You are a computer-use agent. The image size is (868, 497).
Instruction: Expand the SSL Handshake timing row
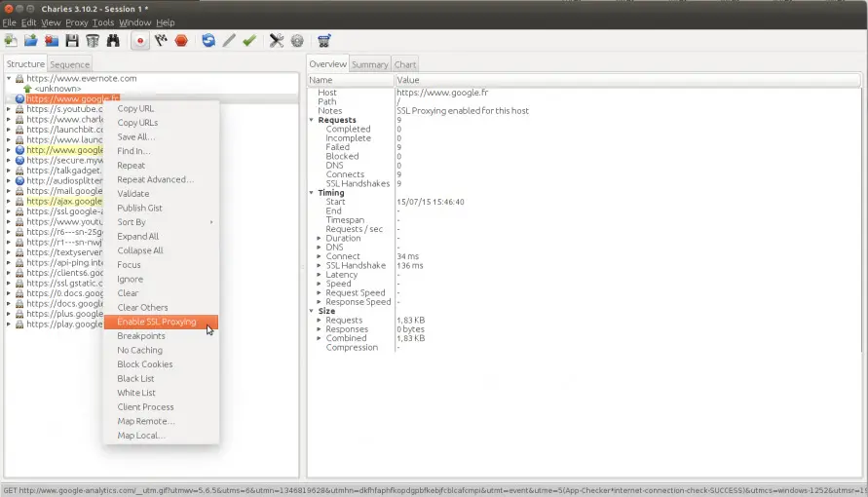click(319, 266)
